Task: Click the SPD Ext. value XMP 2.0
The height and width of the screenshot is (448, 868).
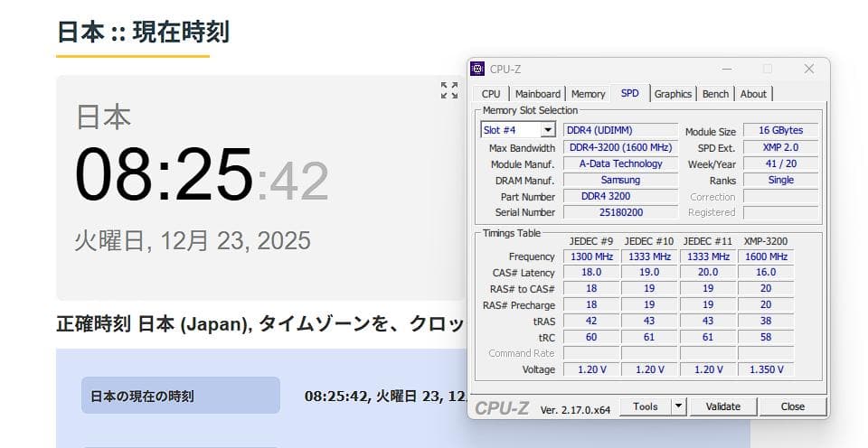Action: (x=780, y=147)
